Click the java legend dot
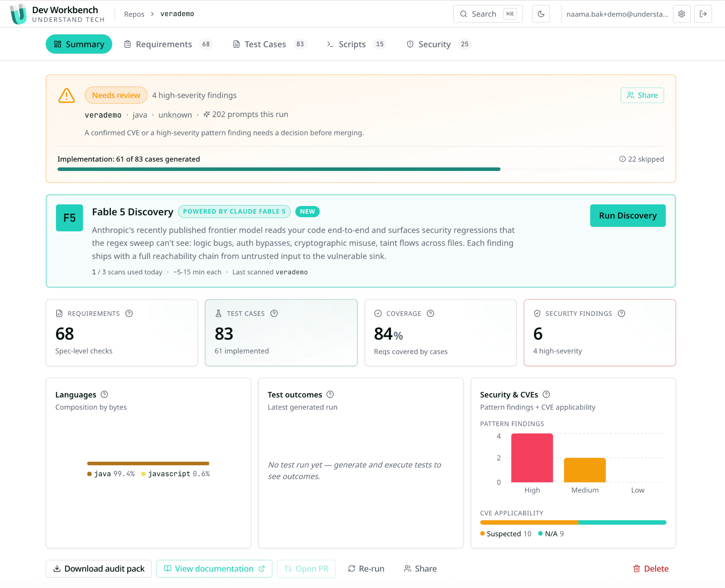 click(x=89, y=474)
